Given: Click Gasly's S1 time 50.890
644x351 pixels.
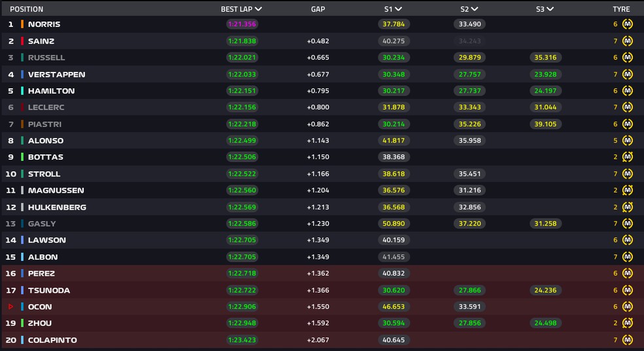Looking at the screenshot, I should pyautogui.click(x=393, y=224).
